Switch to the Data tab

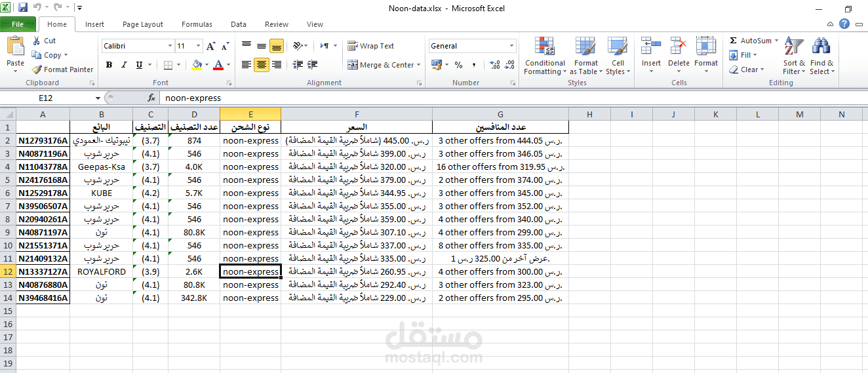(239, 24)
